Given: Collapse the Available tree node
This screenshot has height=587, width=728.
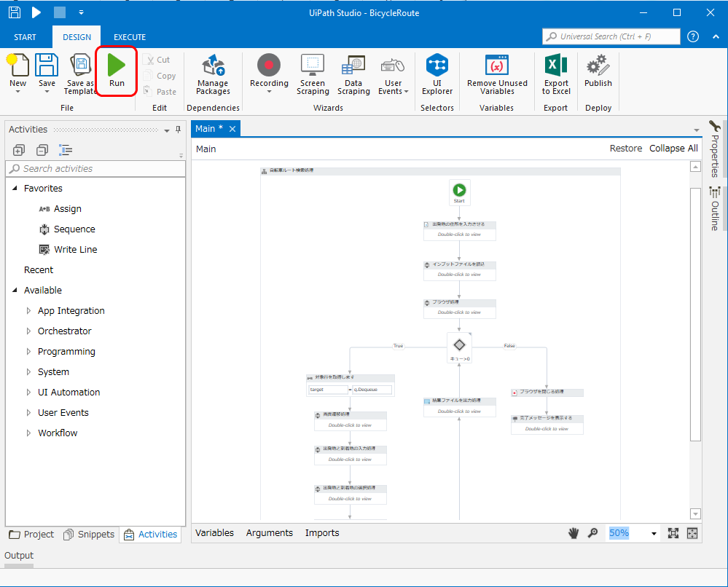Looking at the screenshot, I should tap(15, 290).
